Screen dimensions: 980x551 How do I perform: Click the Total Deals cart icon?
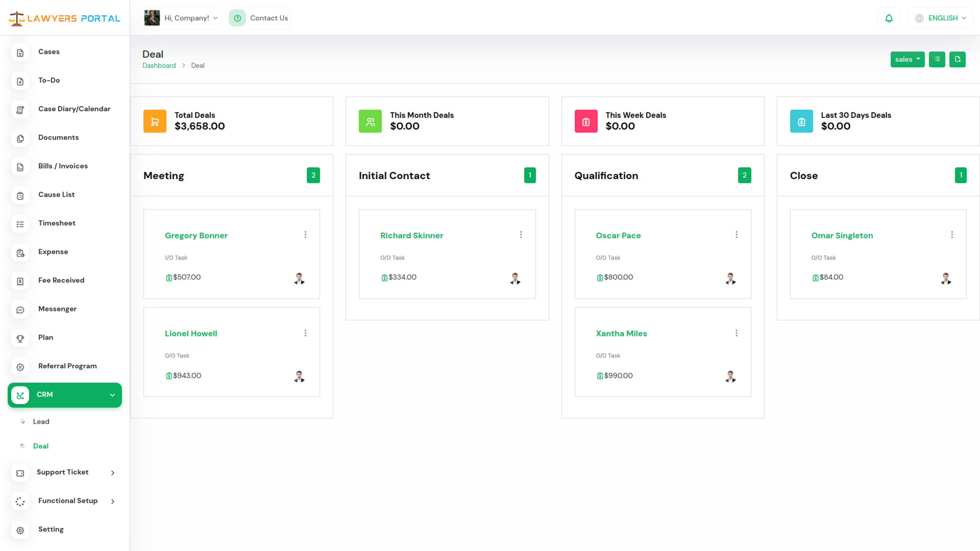155,121
